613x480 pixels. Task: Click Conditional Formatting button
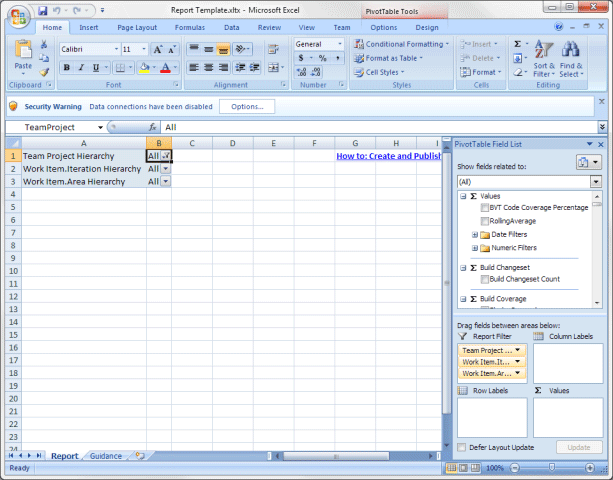(401, 44)
